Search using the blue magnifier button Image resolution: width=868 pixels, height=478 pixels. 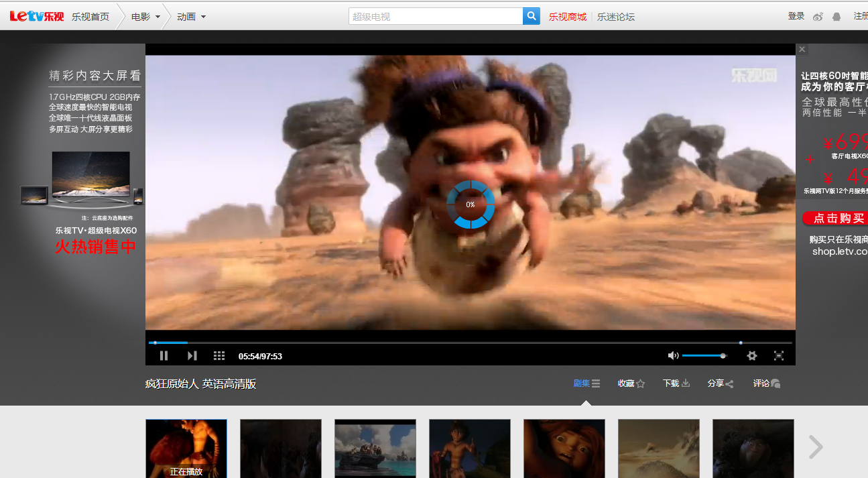[x=532, y=16]
